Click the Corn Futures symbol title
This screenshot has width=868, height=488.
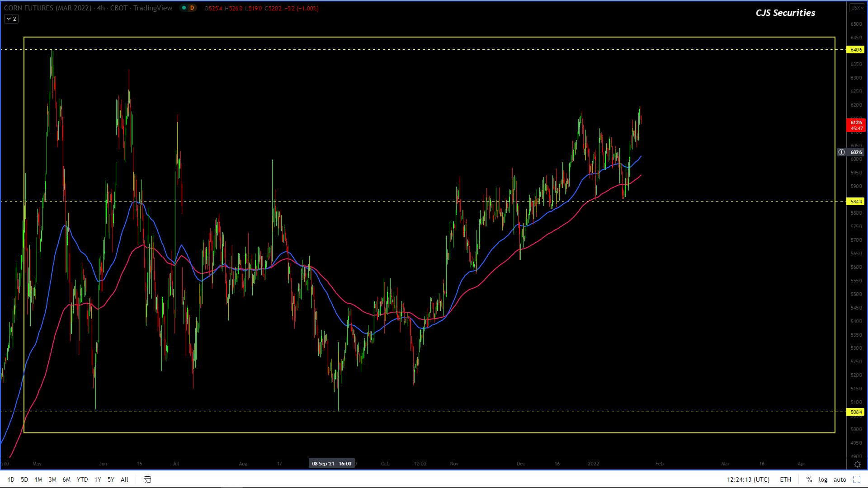click(x=47, y=8)
